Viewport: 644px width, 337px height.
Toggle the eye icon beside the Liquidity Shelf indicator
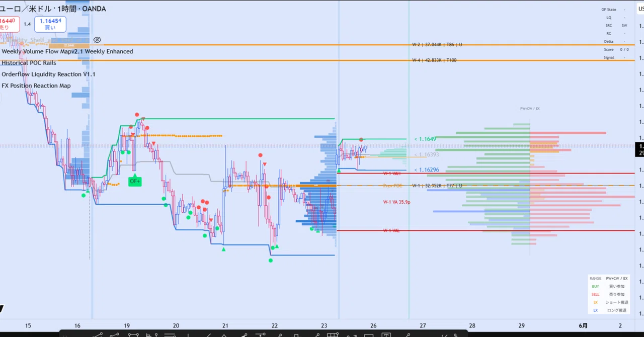(x=97, y=40)
